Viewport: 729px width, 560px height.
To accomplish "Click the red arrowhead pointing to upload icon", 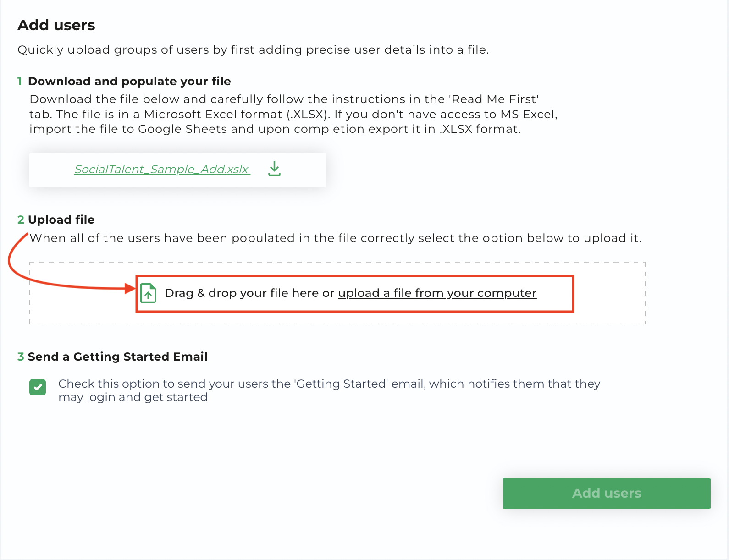I will 130,288.
